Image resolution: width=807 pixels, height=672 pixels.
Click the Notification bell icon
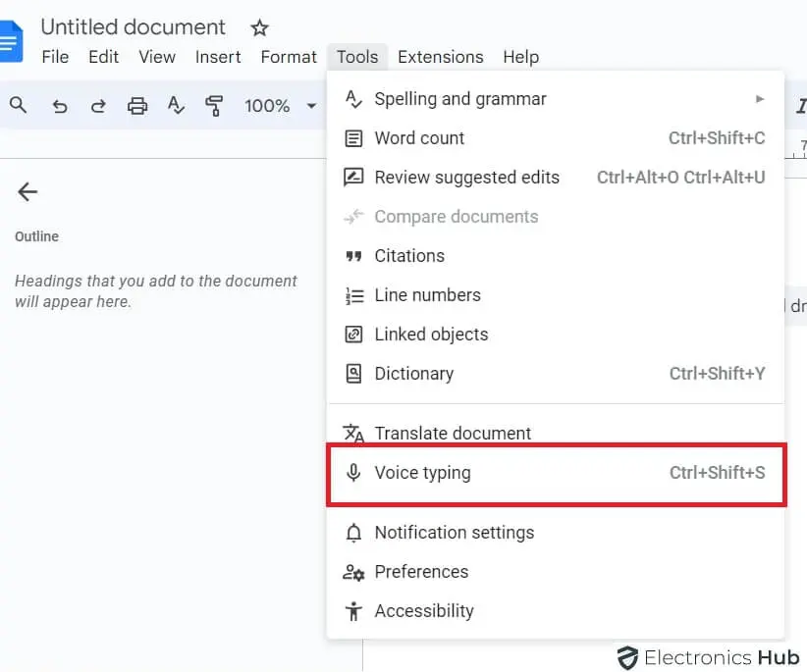pyautogui.click(x=353, y=533)
